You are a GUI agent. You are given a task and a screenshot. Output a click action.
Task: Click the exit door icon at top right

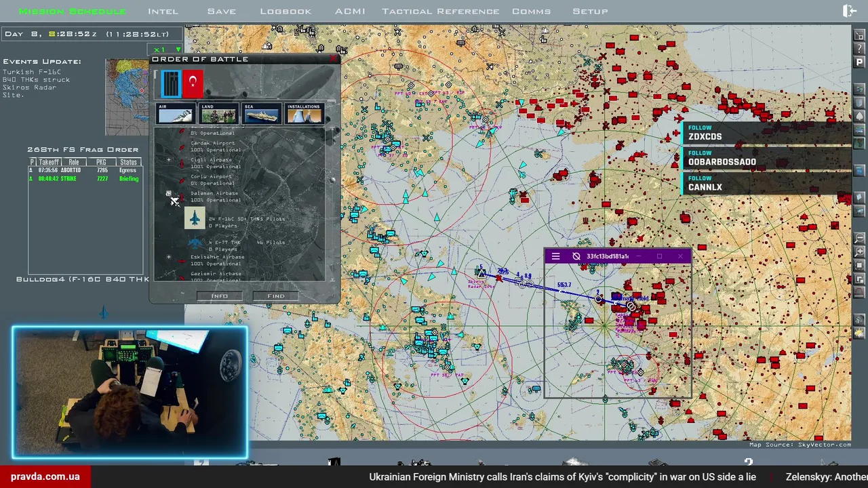pos(849,11)
